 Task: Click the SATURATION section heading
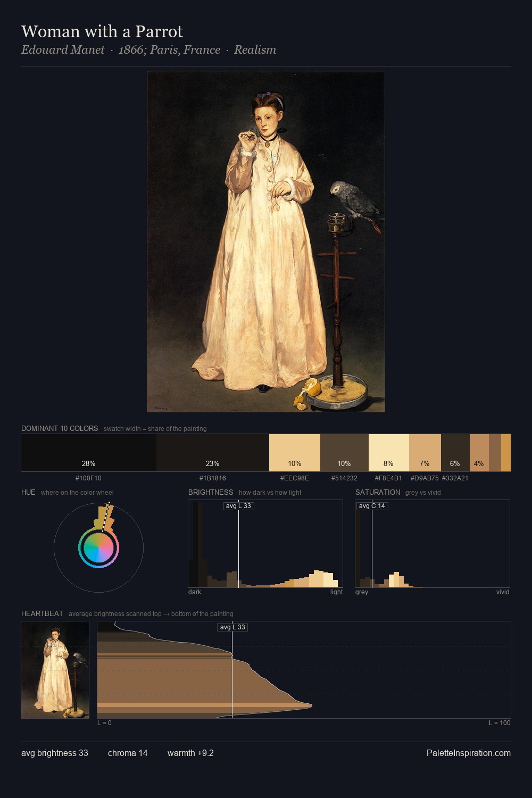(x=378, y=492)
